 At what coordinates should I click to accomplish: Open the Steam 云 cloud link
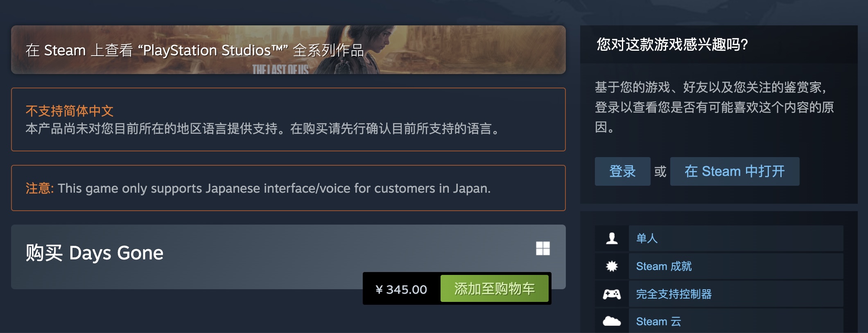(658, 322)
